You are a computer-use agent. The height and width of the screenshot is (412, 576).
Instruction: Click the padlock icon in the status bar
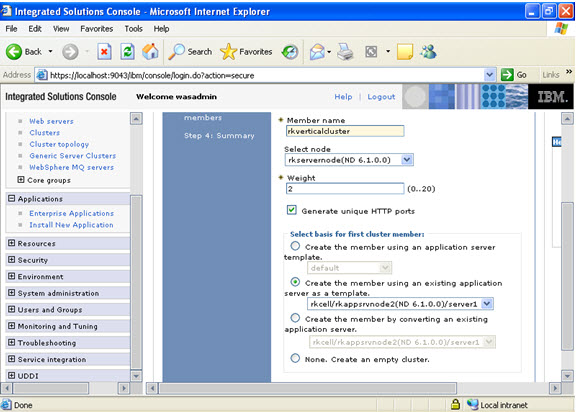[455, 405]
